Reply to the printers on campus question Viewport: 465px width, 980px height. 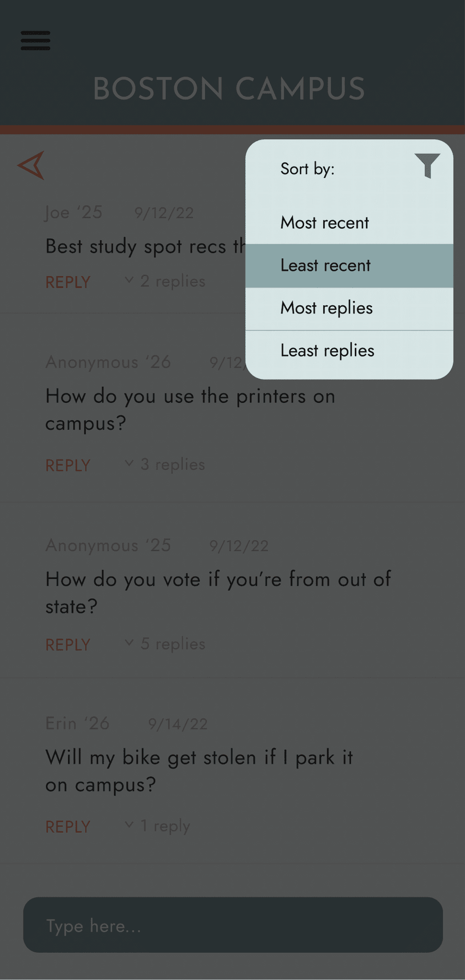coord(68,466)
